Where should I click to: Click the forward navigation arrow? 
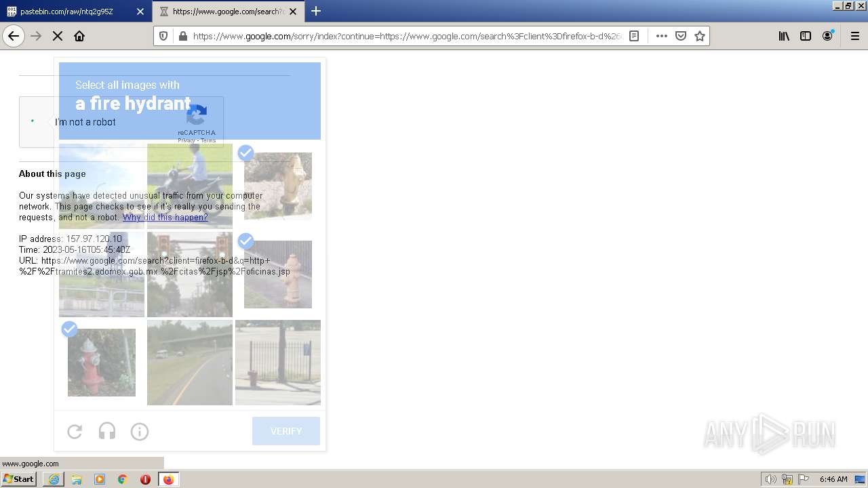pos(36,36)
